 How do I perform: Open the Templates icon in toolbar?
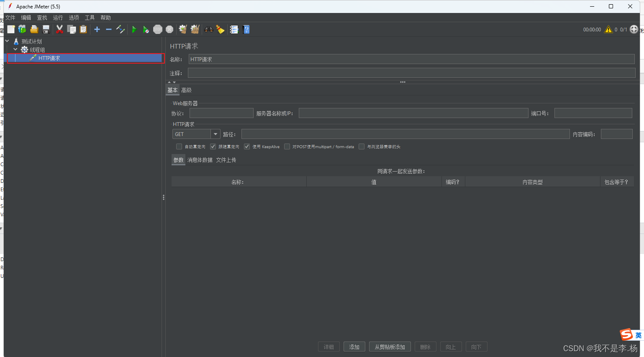tap(22, 29)
